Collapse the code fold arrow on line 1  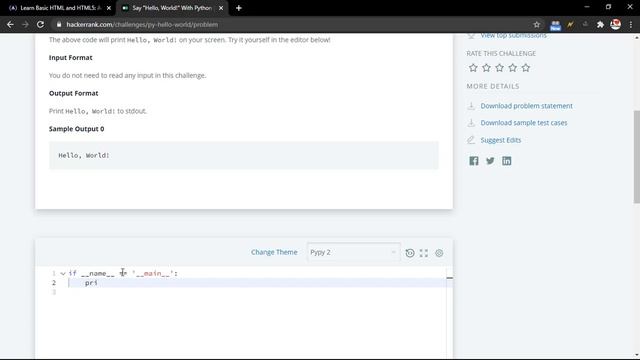63,273
